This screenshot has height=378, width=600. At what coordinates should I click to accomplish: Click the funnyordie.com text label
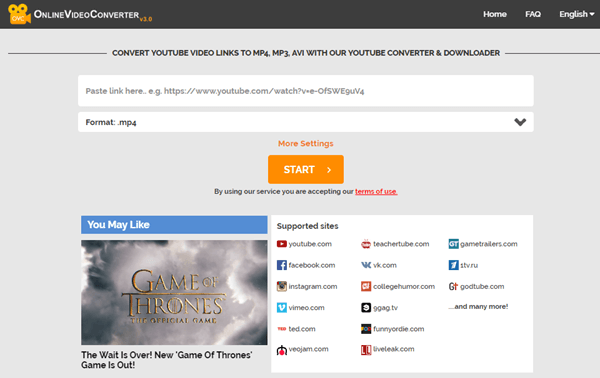click(x=398, y=329)
